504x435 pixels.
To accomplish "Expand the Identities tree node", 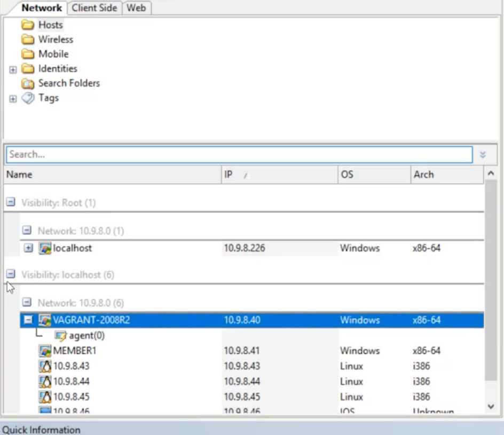I will pos(13,69).
